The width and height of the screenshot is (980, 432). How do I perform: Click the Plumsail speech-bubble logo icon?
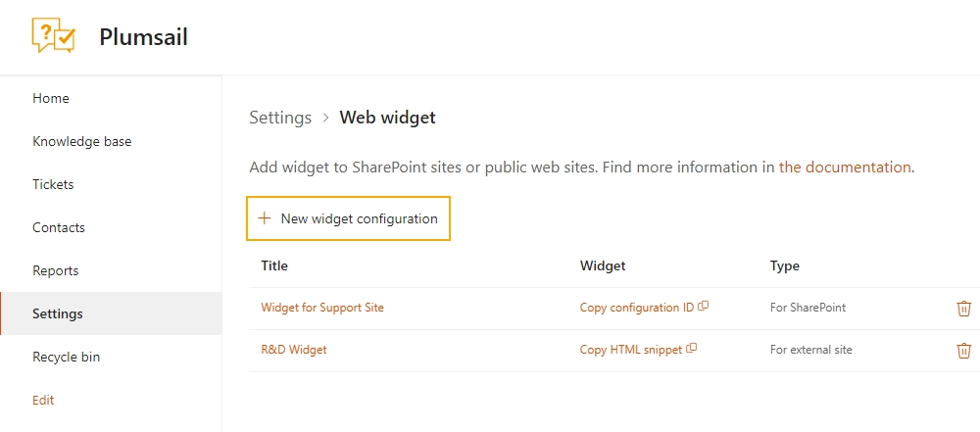tap(54, 35)
